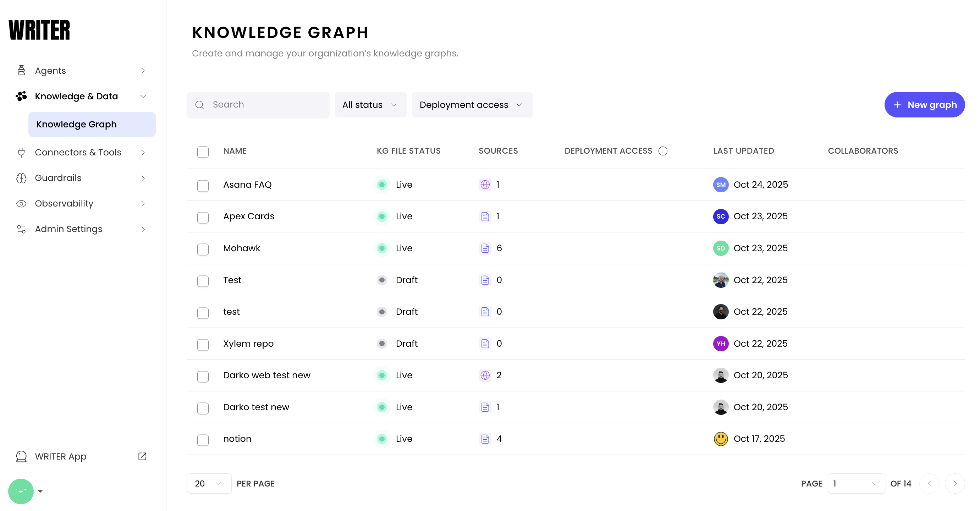Open the Deployment access filter dropdown

(x=472, y=105)
